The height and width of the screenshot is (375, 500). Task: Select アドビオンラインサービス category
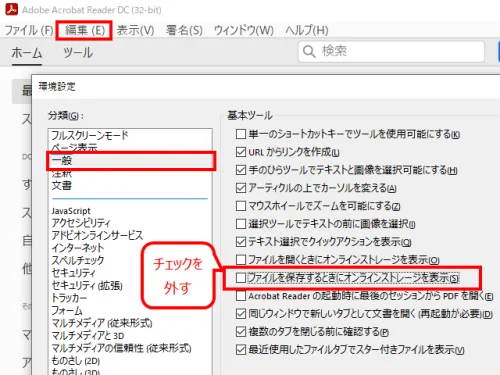(x=97, y=235)
